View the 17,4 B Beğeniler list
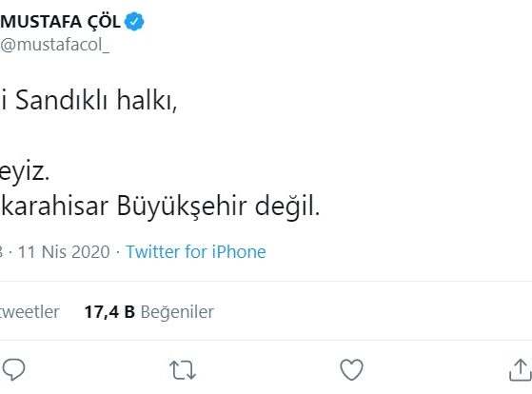 (149, 311)
